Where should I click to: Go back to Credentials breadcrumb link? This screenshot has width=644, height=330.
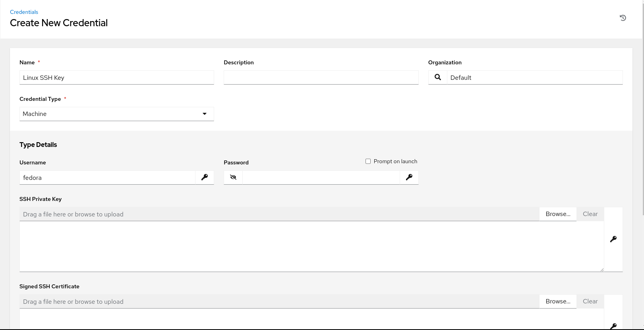[24, 12]
